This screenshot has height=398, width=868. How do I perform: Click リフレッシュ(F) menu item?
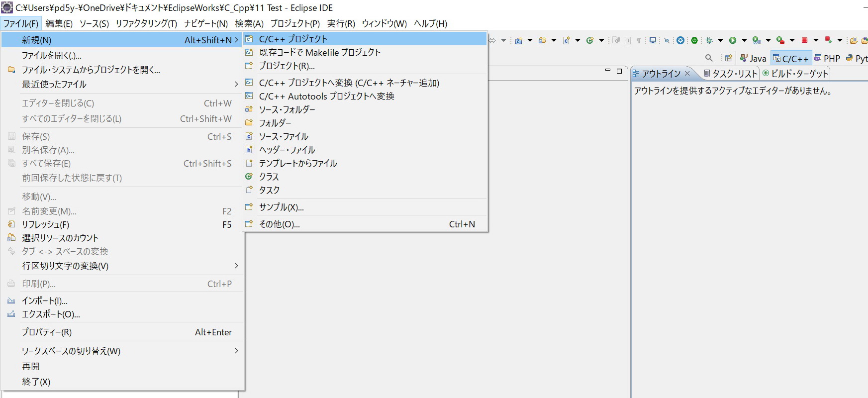tap(123, 224)
